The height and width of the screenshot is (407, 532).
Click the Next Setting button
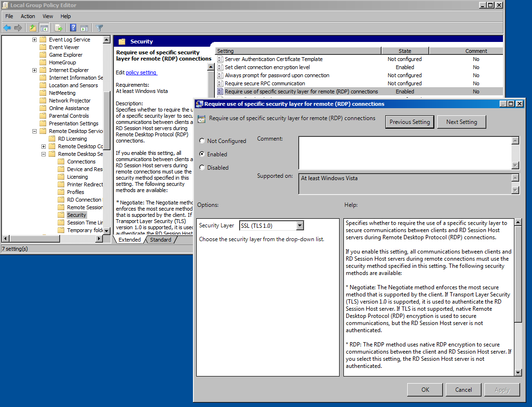pyautogui.click(x=461, y=122)
